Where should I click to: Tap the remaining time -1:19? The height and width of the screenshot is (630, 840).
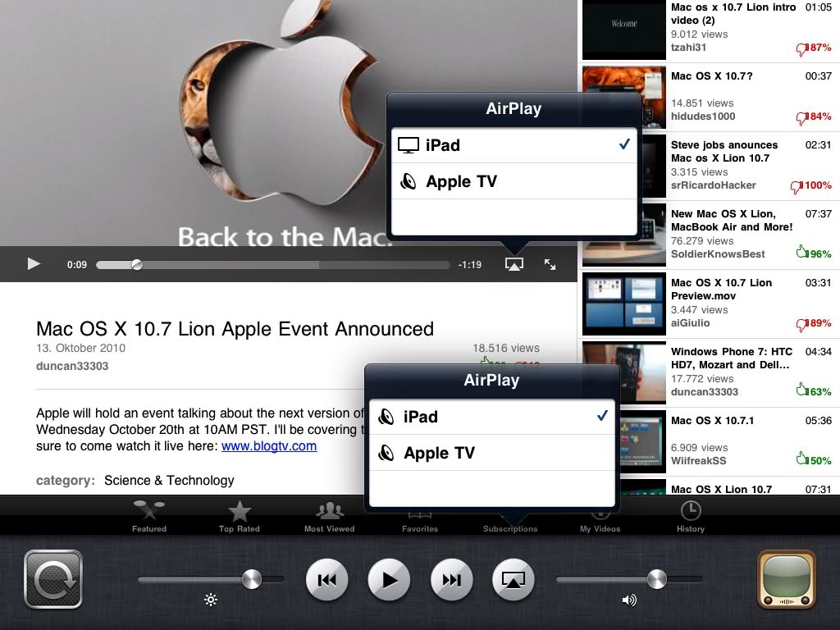pos(470,265)
